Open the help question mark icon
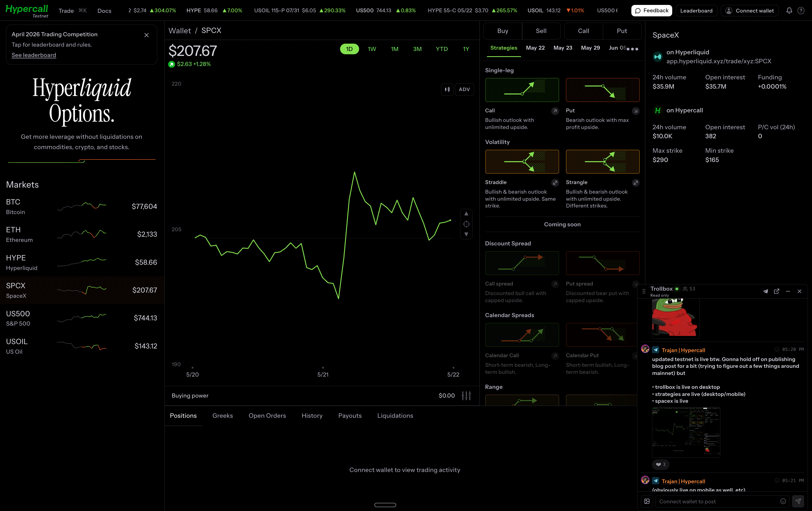812x511 pixels. pos(801,10)
